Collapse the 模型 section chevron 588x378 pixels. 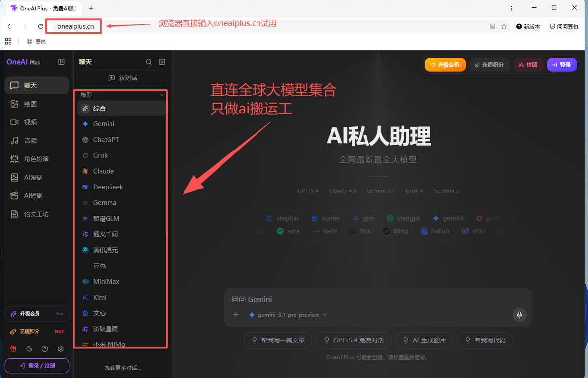coord(162,95)
